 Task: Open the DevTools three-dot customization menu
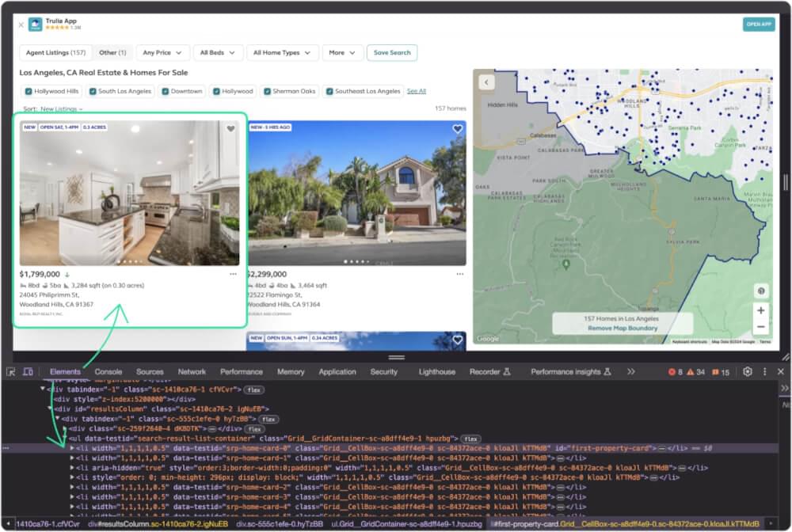(763, 370)
